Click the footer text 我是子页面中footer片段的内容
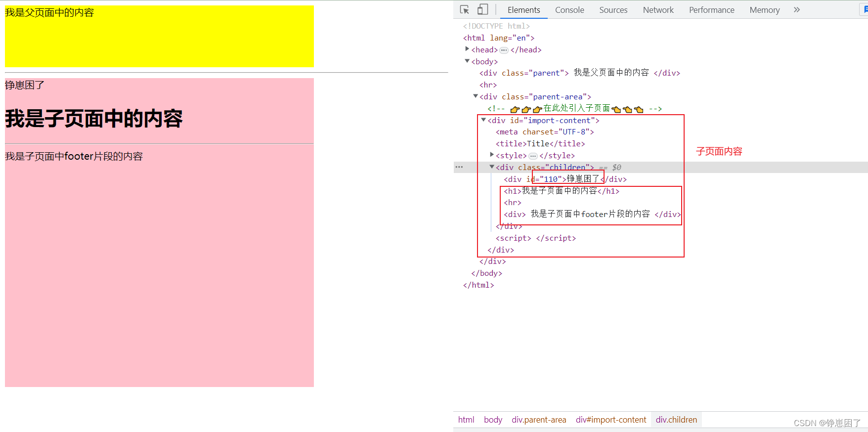Image resolution: width=868 pixels, height=432 pixels. pyautogui.click(x=74, y=156)
